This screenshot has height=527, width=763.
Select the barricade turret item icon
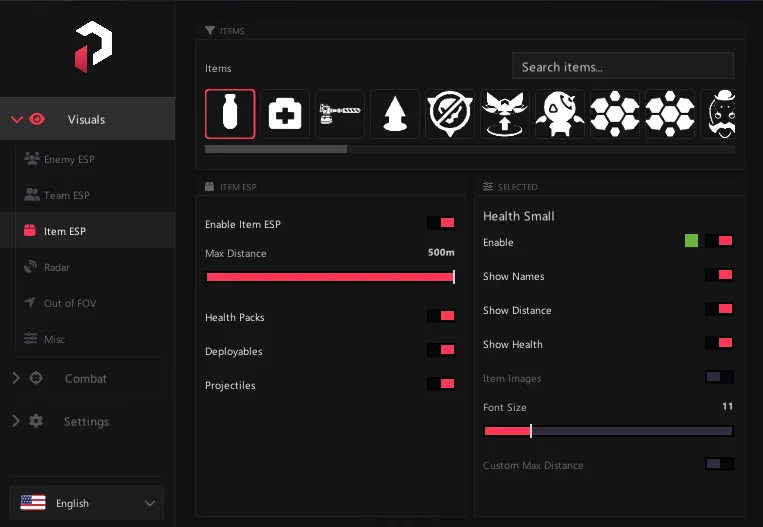coord(340,114)
